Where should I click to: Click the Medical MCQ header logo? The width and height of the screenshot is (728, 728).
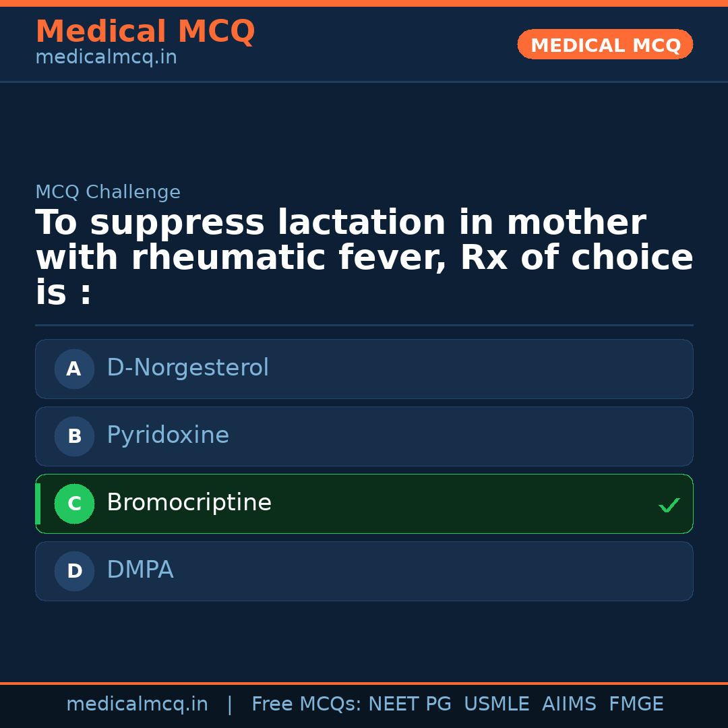145,32
